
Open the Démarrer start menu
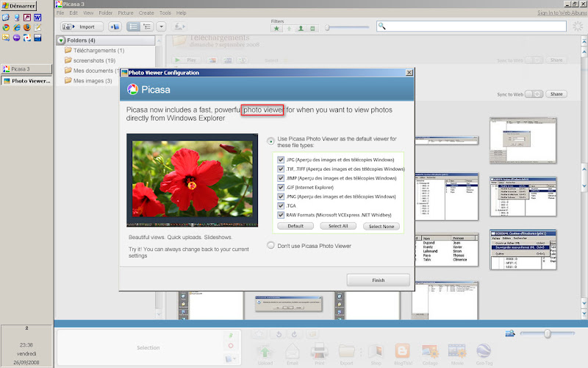point(19,6)
